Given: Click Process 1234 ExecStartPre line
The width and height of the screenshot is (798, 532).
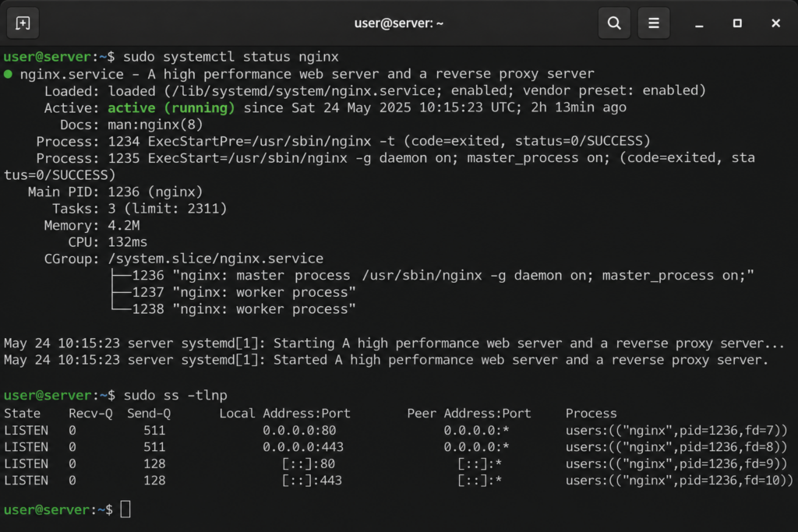Looking at the screenshot, I should coord(344,142).
